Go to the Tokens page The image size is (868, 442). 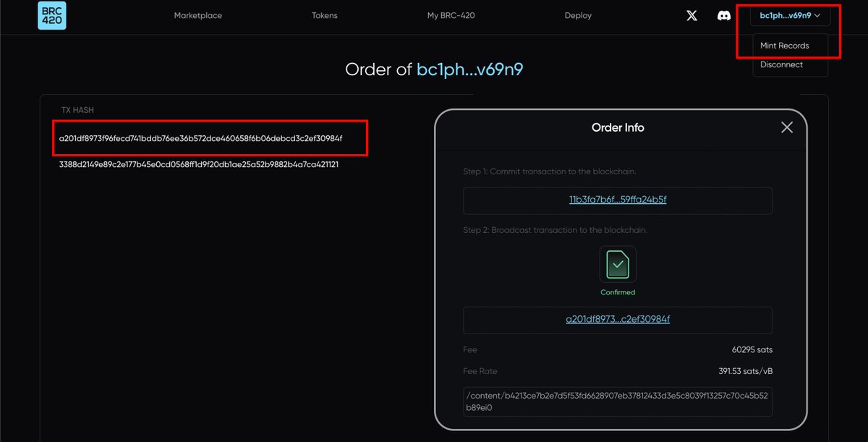[x=325, y=15]
